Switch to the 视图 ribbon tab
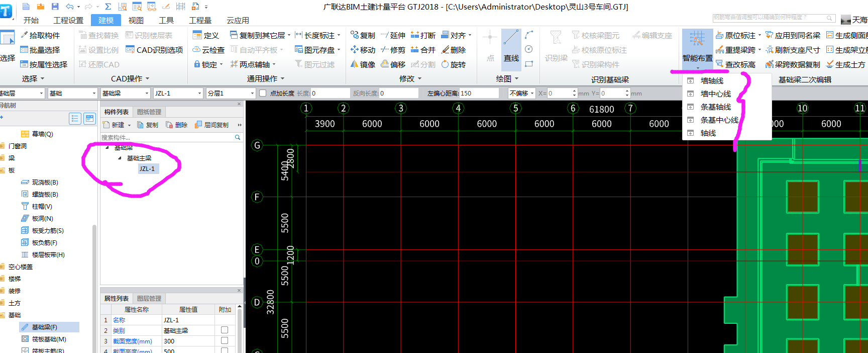Image resolution: width=868 pixels, height=353 pixels. pyautogui.click(x=136, y=20)
